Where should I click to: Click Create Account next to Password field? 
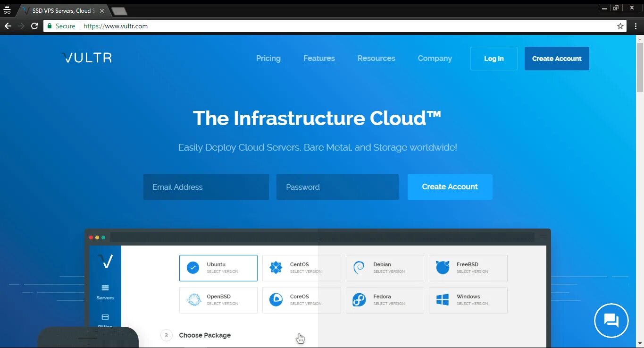click(450, 187)
